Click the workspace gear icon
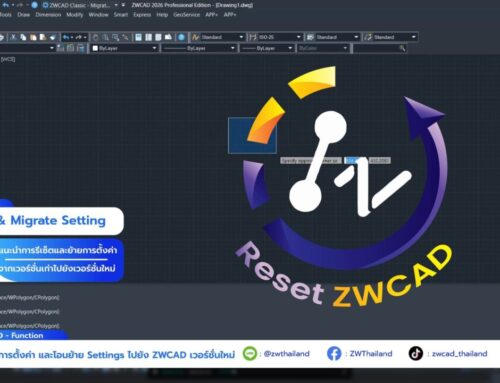Viewport: 500px width, 383px height. coord(46,5)
